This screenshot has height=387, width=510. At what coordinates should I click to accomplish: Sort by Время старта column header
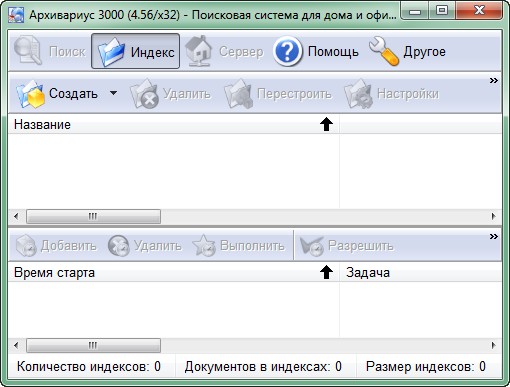pos(173,272)
